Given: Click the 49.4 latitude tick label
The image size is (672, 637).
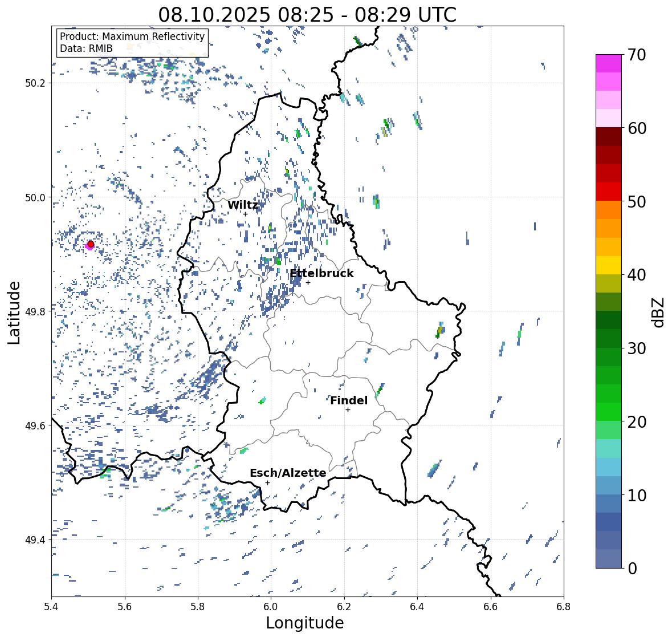Looking at the screenshot, I should pos(35,540).
